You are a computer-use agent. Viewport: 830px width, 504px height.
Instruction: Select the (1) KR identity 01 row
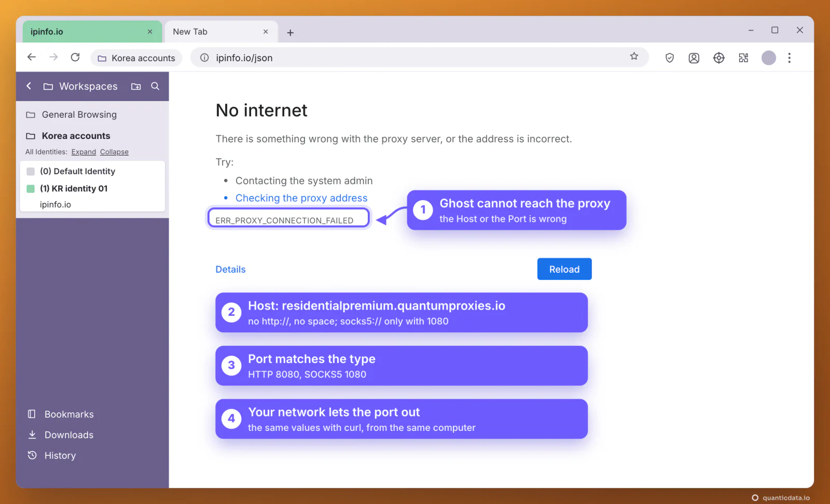[x=92, y=189]
